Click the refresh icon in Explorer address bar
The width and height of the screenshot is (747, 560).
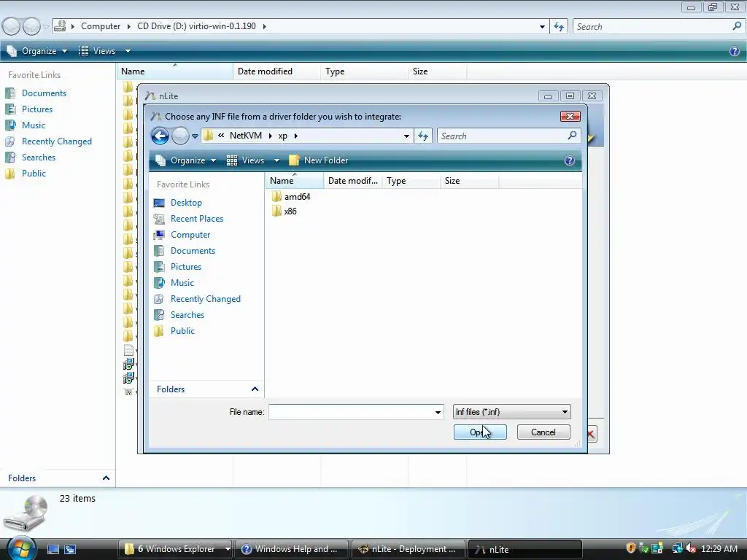(559, 27)
